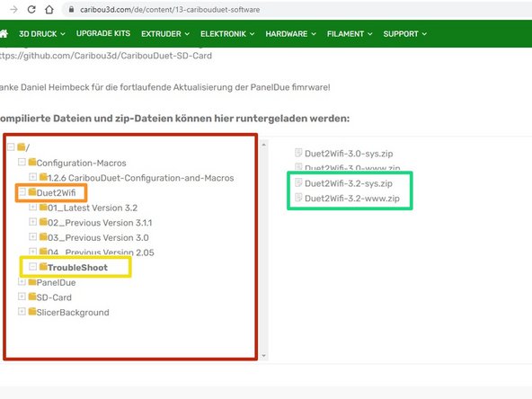
Task: Click folder icon beside 02_Previous Version 3.1.1
Action: click(x=43, y=222)
